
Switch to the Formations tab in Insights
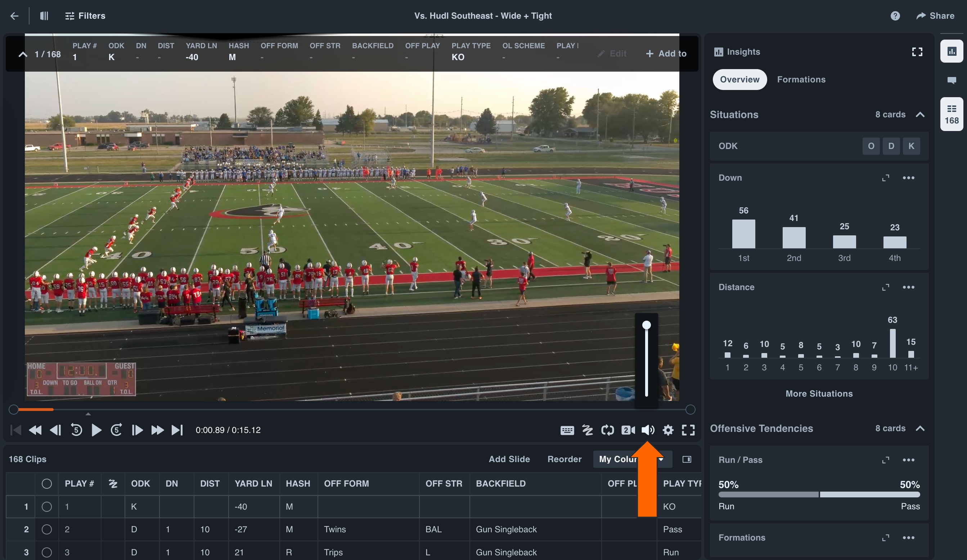[x=801, y=80]
